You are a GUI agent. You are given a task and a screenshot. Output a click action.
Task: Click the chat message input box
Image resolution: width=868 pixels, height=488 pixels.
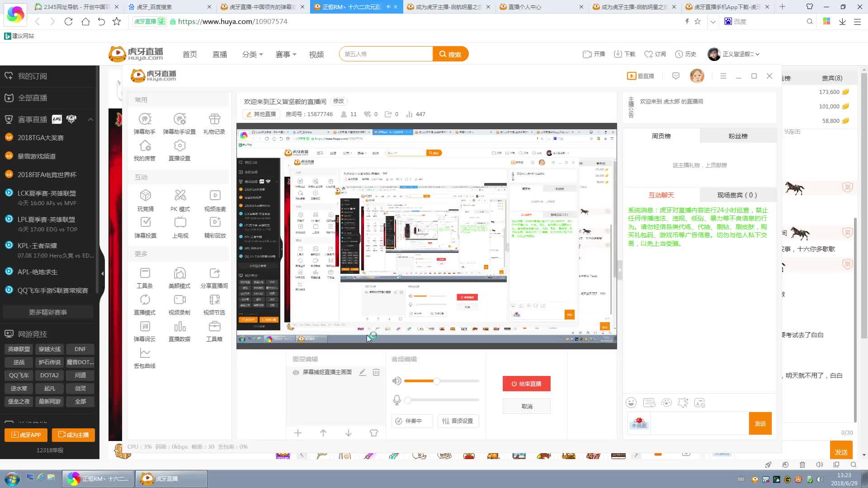[x=699, y=423]
